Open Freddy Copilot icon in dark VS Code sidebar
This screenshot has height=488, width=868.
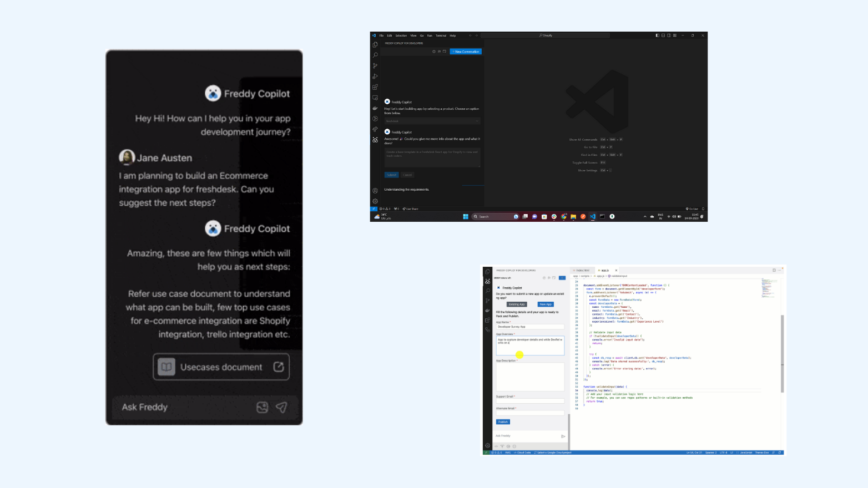point(375,140)
